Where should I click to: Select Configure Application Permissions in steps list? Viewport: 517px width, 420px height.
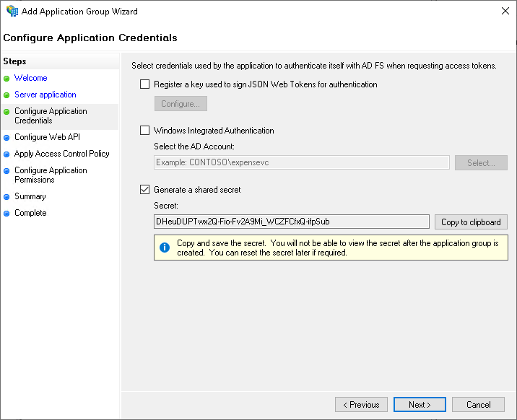point(51,175)
